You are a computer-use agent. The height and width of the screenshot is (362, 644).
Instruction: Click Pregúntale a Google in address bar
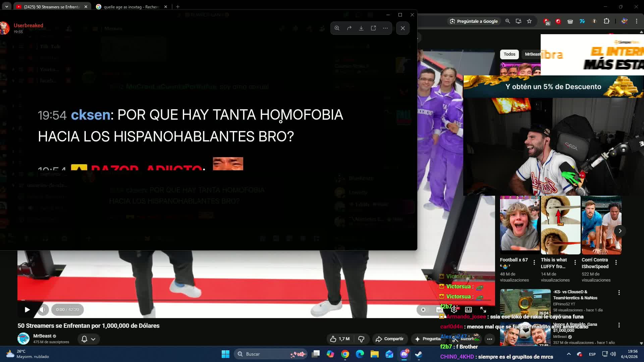pos(474,21)
